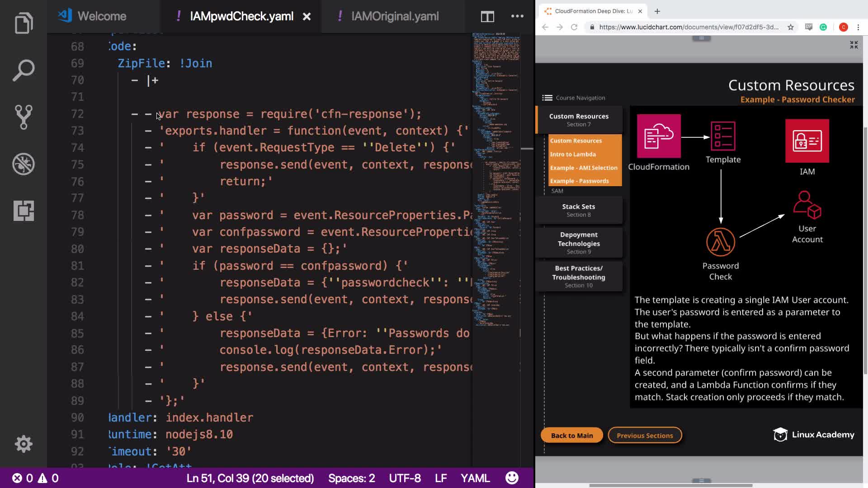Click the feedback smiley icon

pos(512,478)
